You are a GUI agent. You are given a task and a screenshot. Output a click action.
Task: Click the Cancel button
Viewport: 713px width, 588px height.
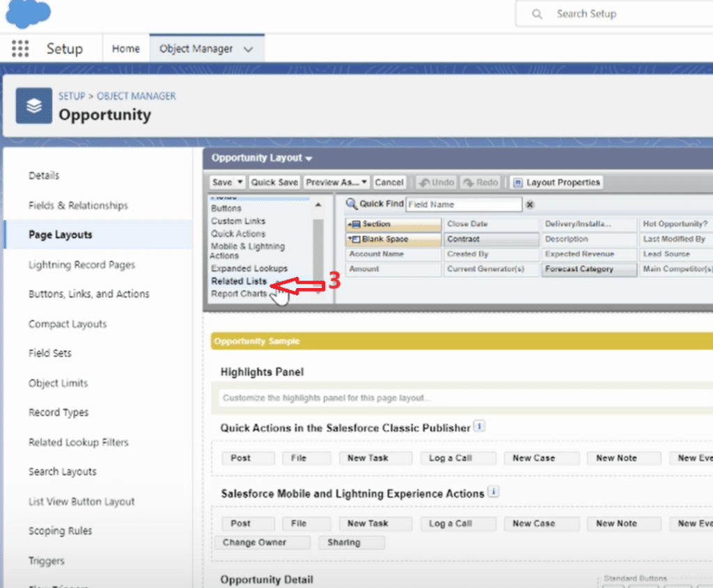coord(389,182)
